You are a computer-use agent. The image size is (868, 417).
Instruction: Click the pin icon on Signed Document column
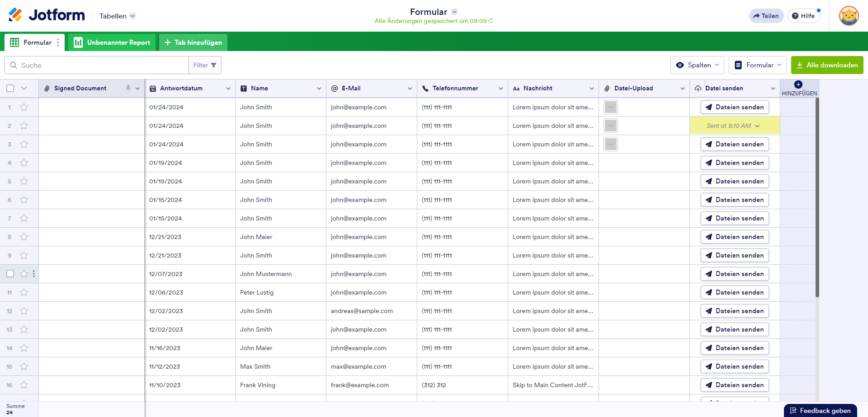coord(128,88)
